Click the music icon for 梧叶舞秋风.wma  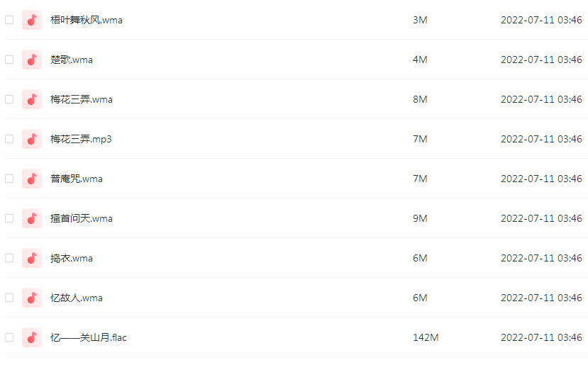(x=32, y=20)
